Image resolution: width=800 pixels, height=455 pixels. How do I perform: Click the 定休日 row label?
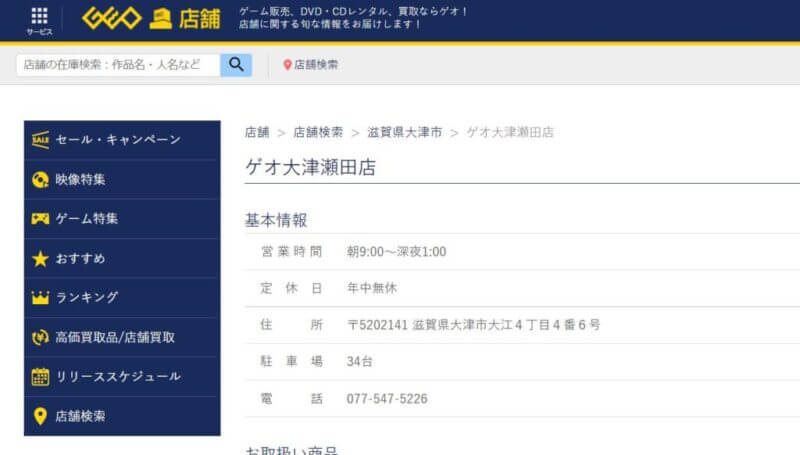pyautogui.click(x=292, y=288)
